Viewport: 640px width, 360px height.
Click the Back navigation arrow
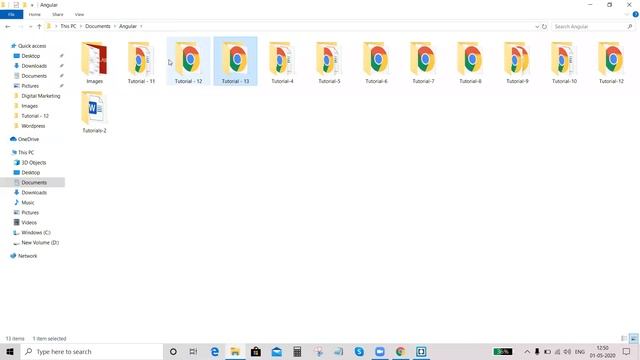pyautogui.click(x=8, y=27)
